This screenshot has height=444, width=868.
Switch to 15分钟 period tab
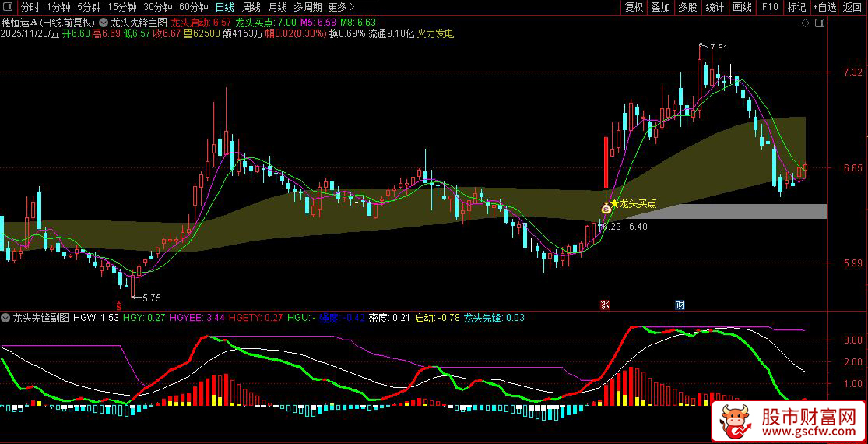[x=121, y=7]
